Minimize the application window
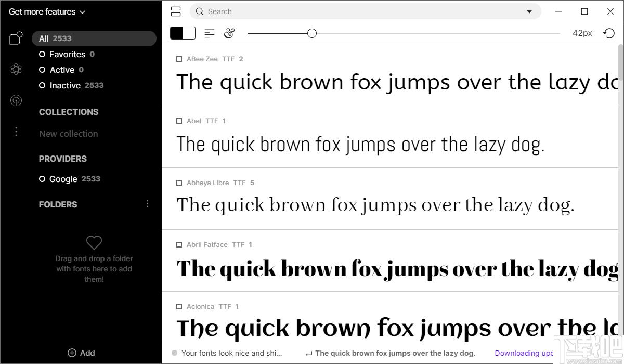624x364 pixels. click(x=560, y=11)
